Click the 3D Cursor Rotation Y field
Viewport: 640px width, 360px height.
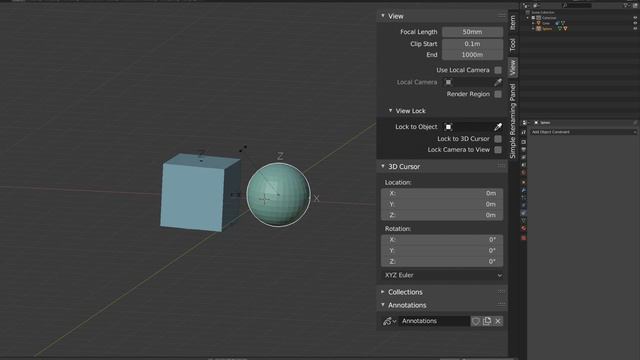[x=442, y=251]
